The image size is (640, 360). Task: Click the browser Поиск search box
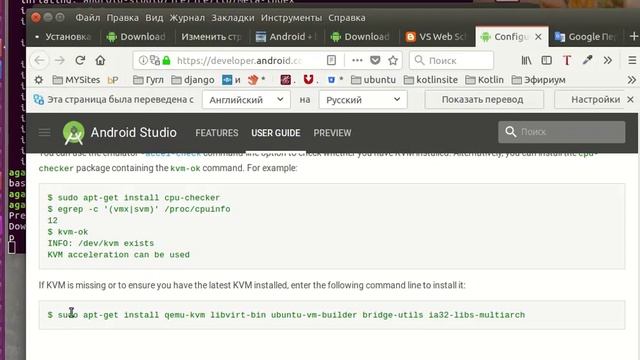[451, 60]
